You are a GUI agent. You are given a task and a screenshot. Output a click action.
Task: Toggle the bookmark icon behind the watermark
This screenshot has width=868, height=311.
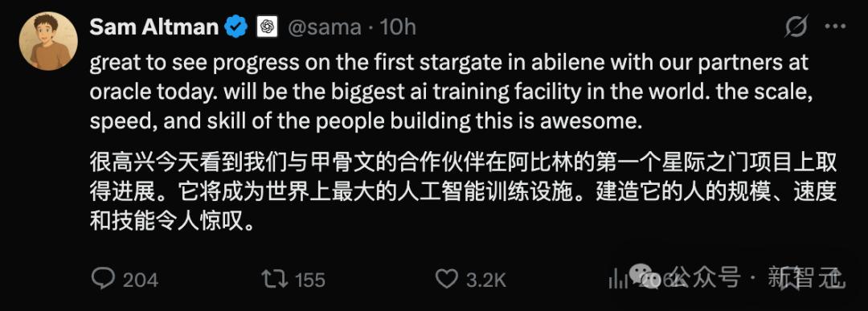pyautogui.click(x=792, y=280)
